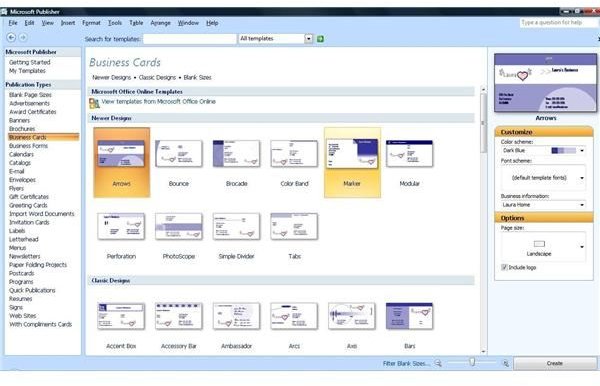
Task: Choose the Brocade card design thumbnail
Action: pos(236,153)
